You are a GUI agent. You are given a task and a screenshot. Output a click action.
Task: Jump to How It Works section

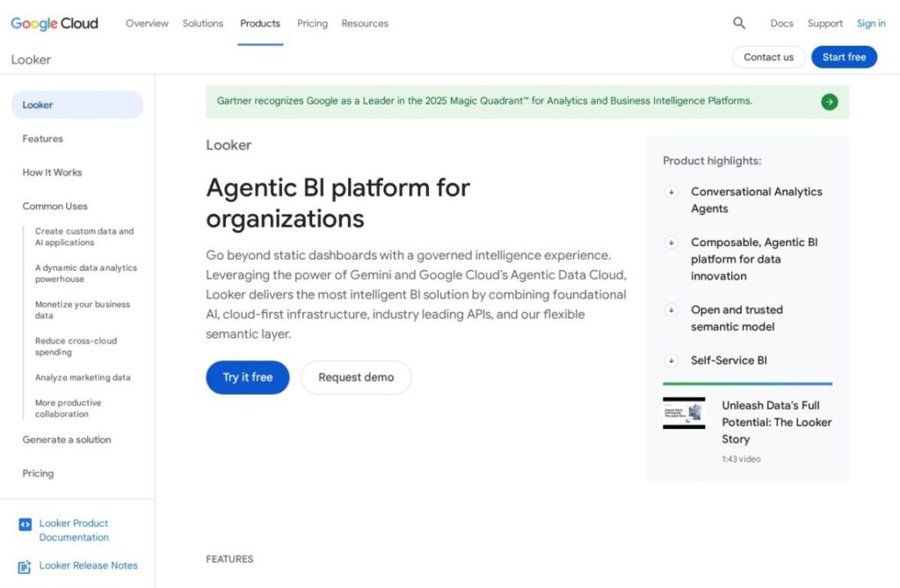[x=52, y=172]
